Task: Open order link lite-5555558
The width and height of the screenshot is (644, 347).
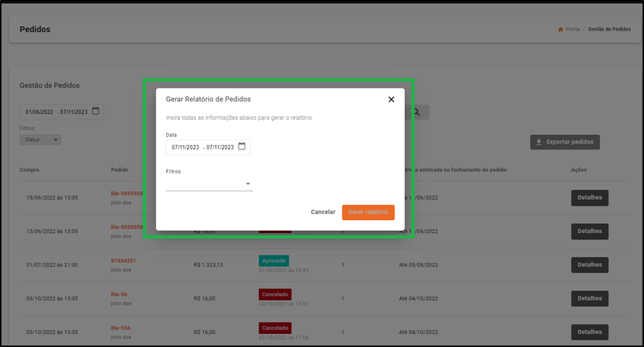Action: pyautogui.click(x=127, y=227)
